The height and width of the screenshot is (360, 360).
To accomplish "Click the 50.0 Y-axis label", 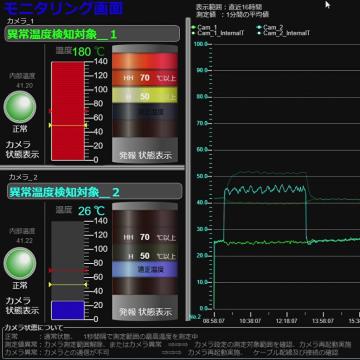I will pyautogui.click(x=202, y=176).
